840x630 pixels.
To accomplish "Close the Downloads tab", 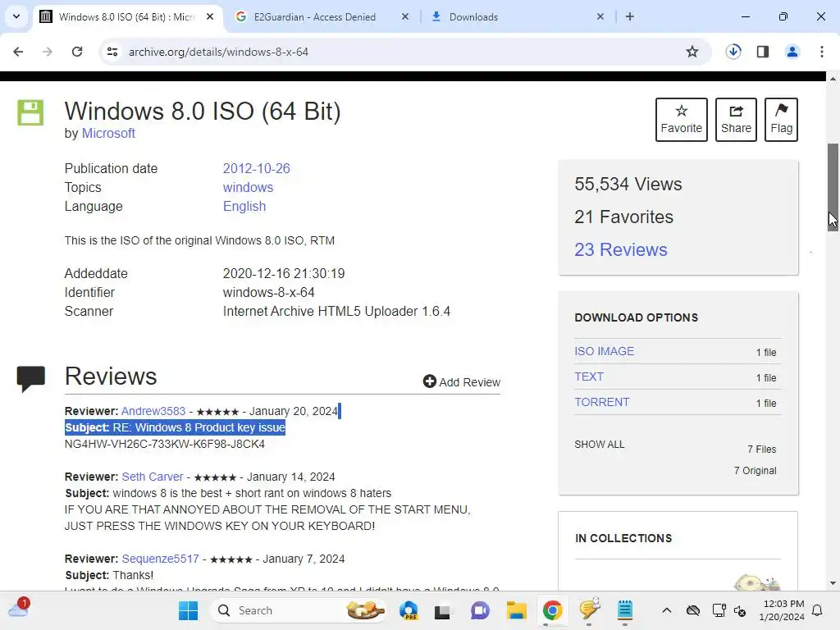I will tap(600, 16).
